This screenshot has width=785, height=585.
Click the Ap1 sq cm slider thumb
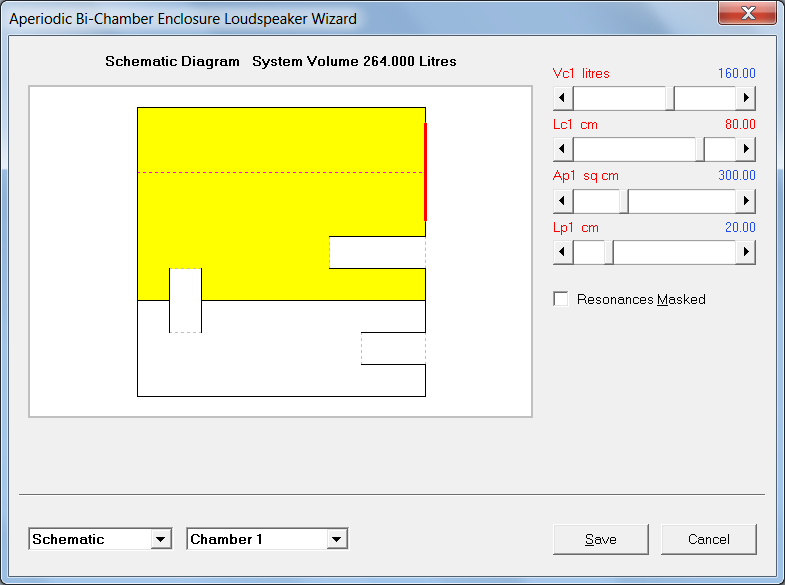click(x=624, y=201)
